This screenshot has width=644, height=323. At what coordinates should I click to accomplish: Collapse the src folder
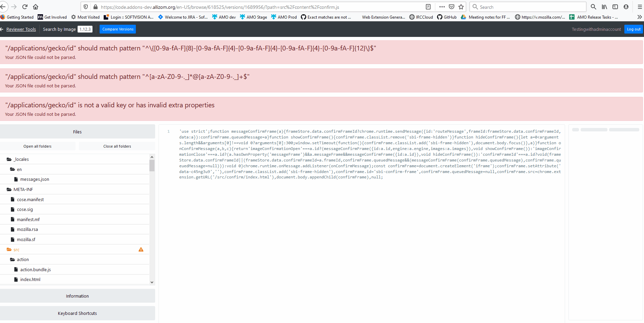[x=75, y=250]
